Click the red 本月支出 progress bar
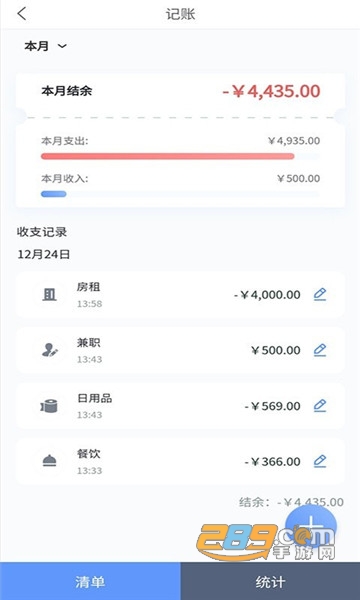This screenshot has height=600, width=360. tap(168, 156)
